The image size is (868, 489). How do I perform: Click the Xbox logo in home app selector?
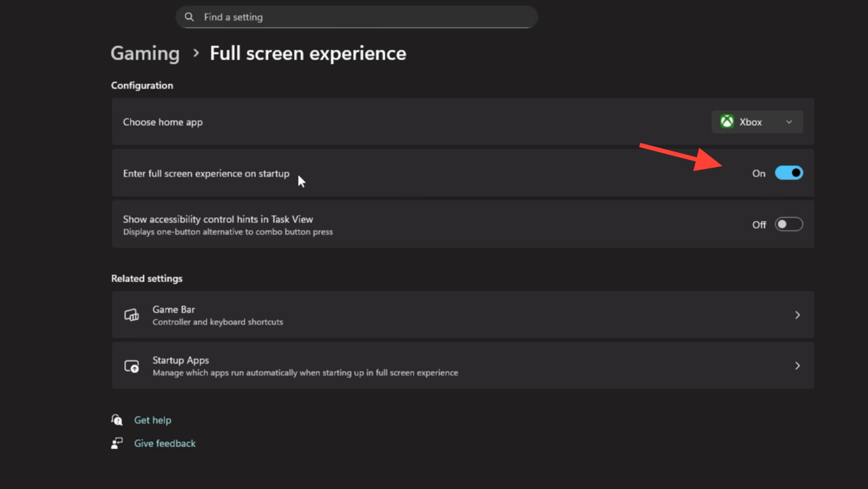click(x=727, y=122)
